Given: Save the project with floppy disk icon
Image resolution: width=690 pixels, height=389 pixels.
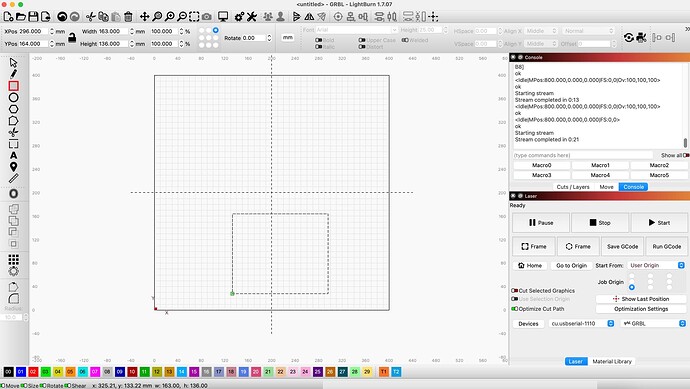Looking at the screenshot, I should (x=33, y=17).
